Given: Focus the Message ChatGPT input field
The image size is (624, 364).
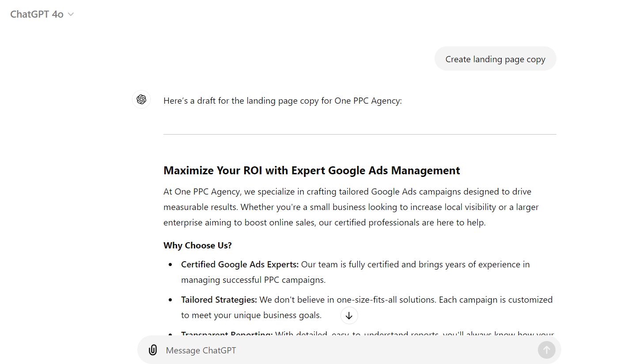Looking at the screenshot, I should (x=349, y=350).
